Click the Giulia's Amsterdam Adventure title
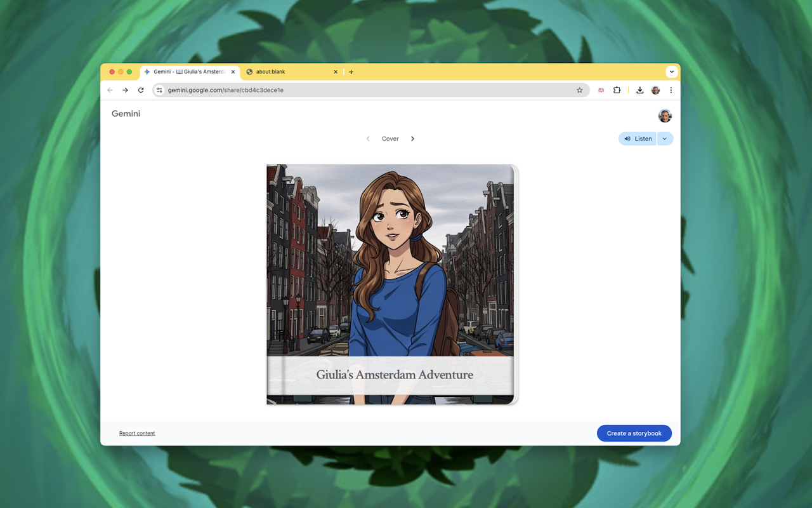Screen dimensions: 812x508 coord(395,375)
